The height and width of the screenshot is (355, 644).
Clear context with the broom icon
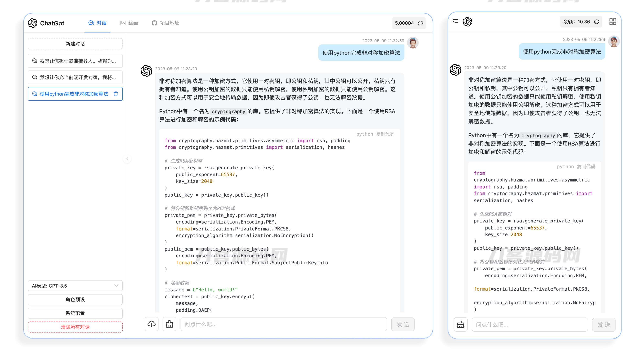point(169,324)
